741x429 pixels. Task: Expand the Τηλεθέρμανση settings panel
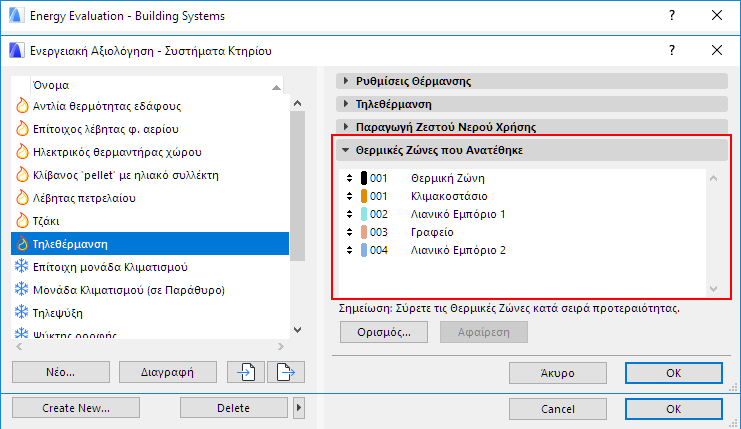tap(347, 104)
